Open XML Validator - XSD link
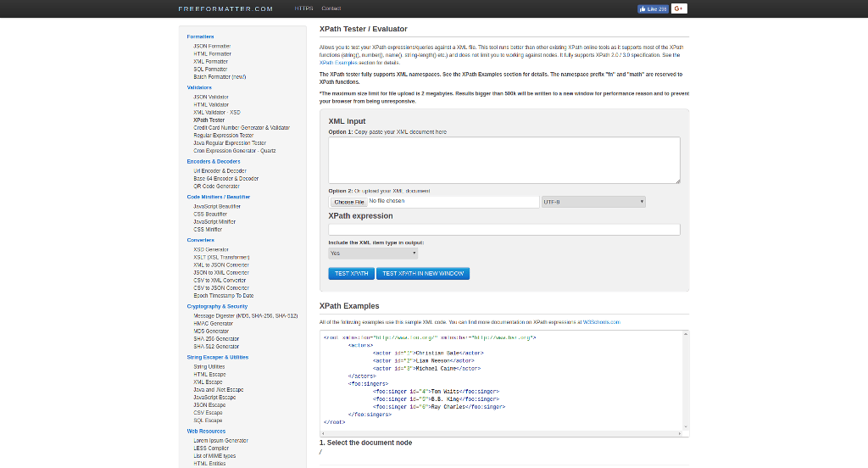This screenshot has height=468, width=868. pyautogui.click(x=217, y=113)
